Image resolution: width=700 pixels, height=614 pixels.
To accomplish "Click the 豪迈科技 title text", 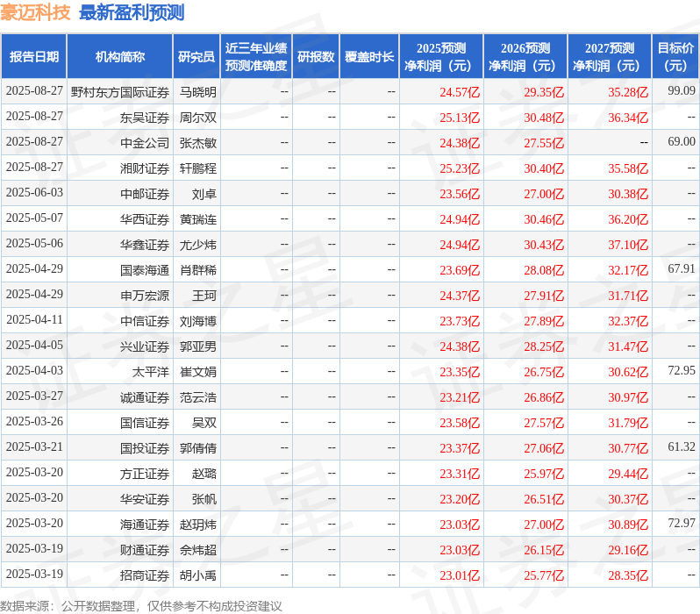I will 35,12.
